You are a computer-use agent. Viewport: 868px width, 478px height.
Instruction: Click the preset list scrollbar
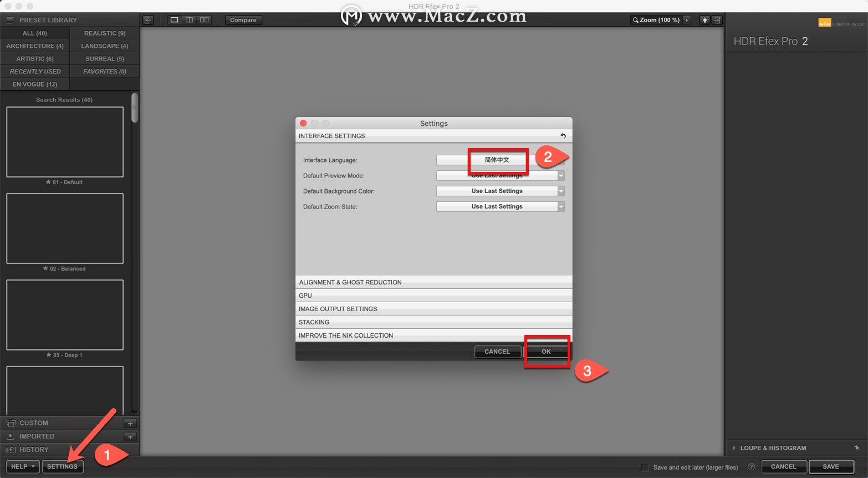point(135,108)
